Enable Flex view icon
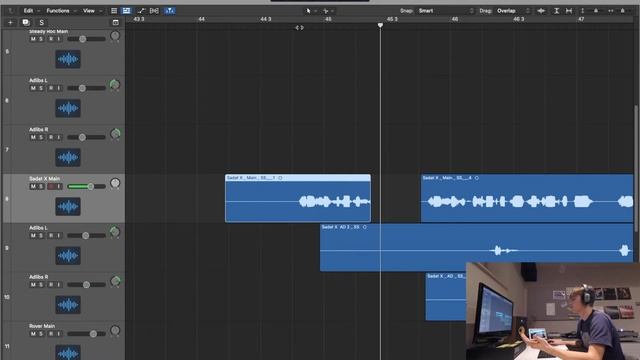640x360 pixels. [x=154, y=11]
